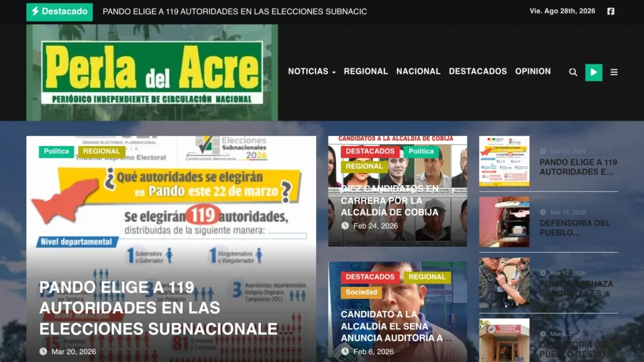The image size is (644, 362).
Task: Open the scrolling ticker headline about Pando
Action: click(235, 12)
